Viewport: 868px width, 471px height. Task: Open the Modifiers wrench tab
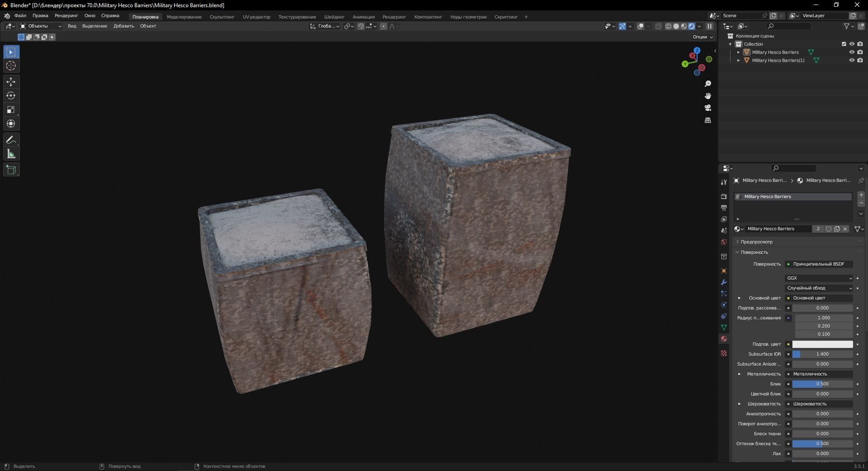tap(724, 282)
